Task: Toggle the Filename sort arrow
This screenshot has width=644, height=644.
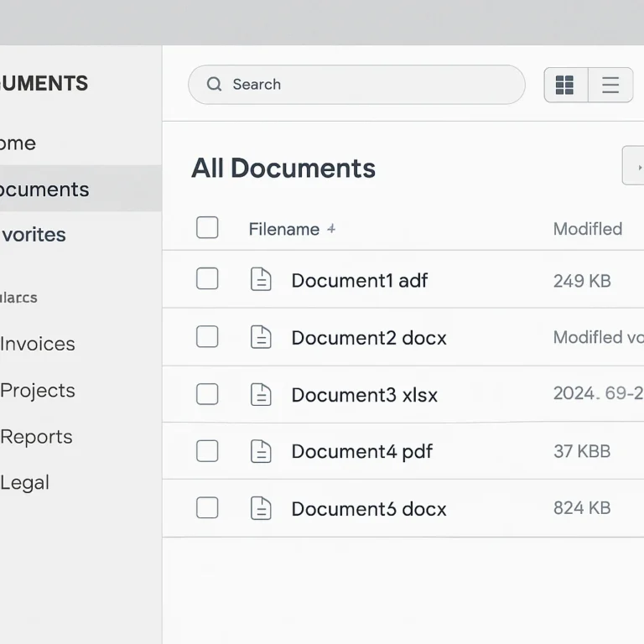Action: 331,229
